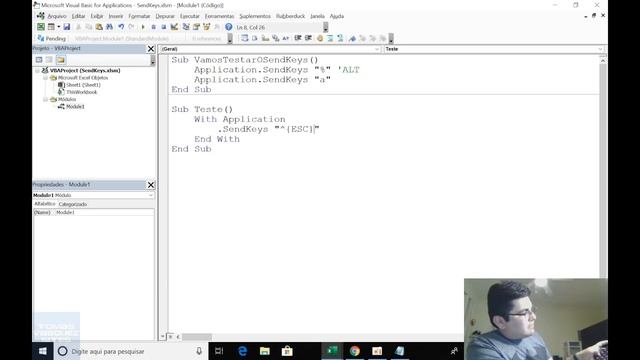Close the Projeto - VBAProject panel
This screenshot has height=360, width=640.
coord(151,49)
